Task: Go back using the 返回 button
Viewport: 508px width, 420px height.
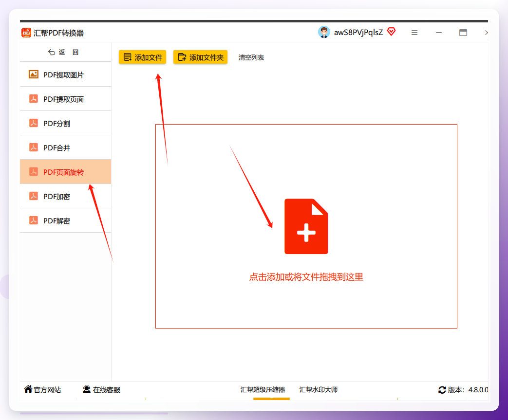Action: 63,52
